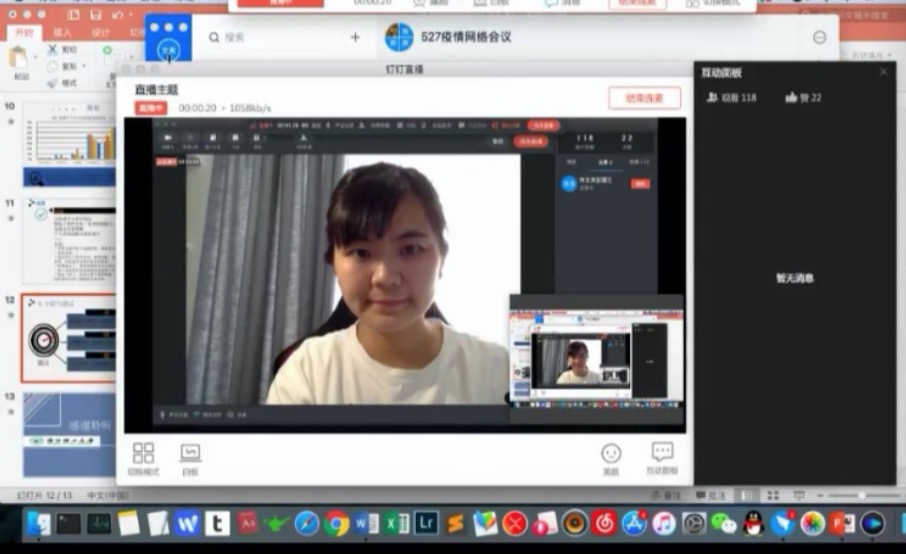This screenshot has width=906, height=554.
Task: Open PowerPoint in the Dock
Action: 842,524
